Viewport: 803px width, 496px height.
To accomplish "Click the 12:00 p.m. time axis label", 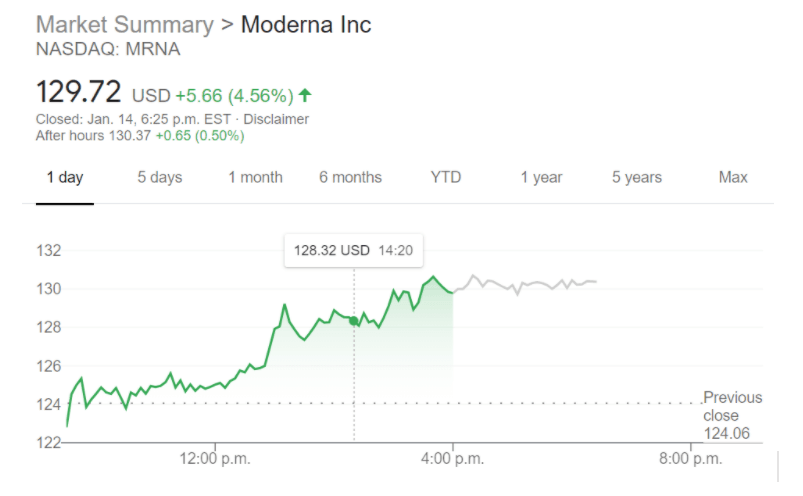I will pos(216,459).
